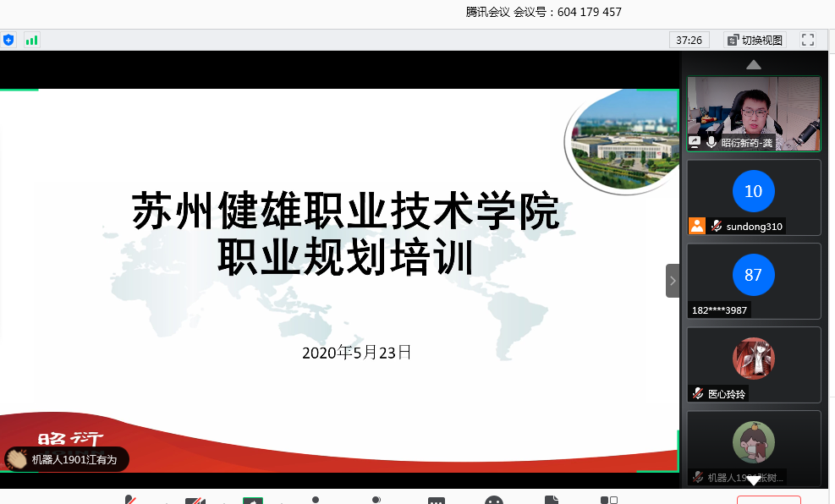Select the 182****3987 participant tile
This screenshot has height=504, width=835.
tap(753, 281)
